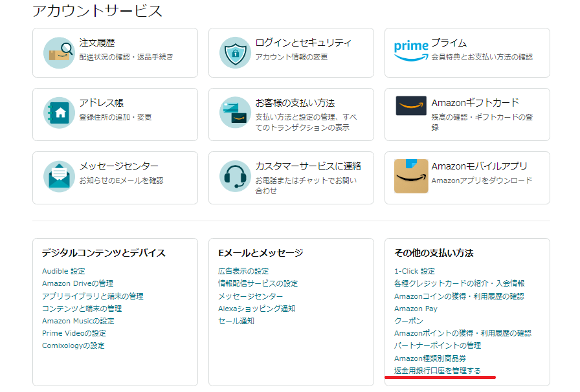Click アカウントサービス page heading
580x392 pixels.
tap(97, 11)
